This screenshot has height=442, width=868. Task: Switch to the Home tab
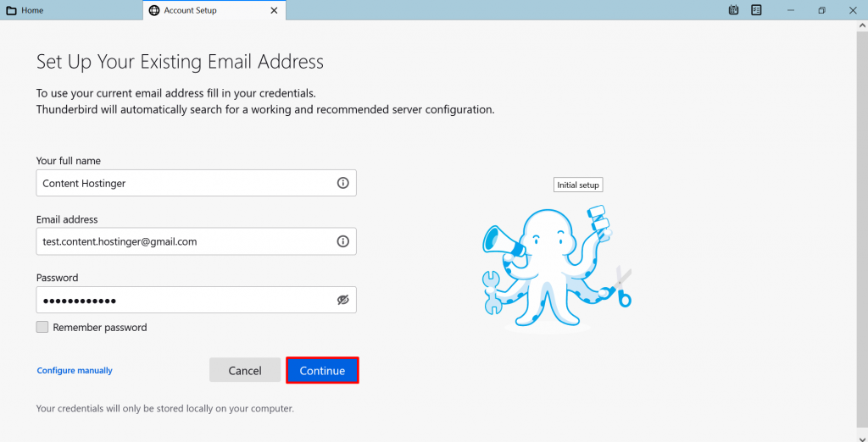pyautogui.click(x=32, y=11)
